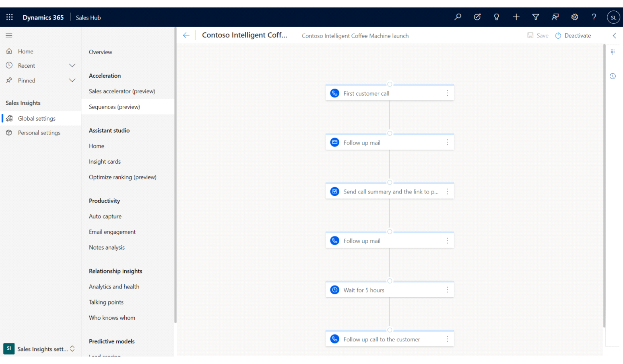Viewport: 623px width, 364px height.
Task: Click the phone icon on Follow up call step
Action: [335, 339]
